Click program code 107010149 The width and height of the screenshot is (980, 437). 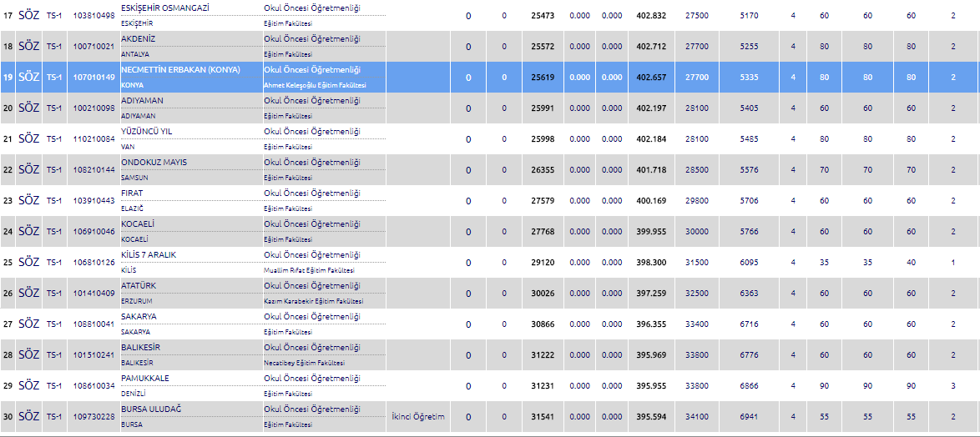[93, 78]
